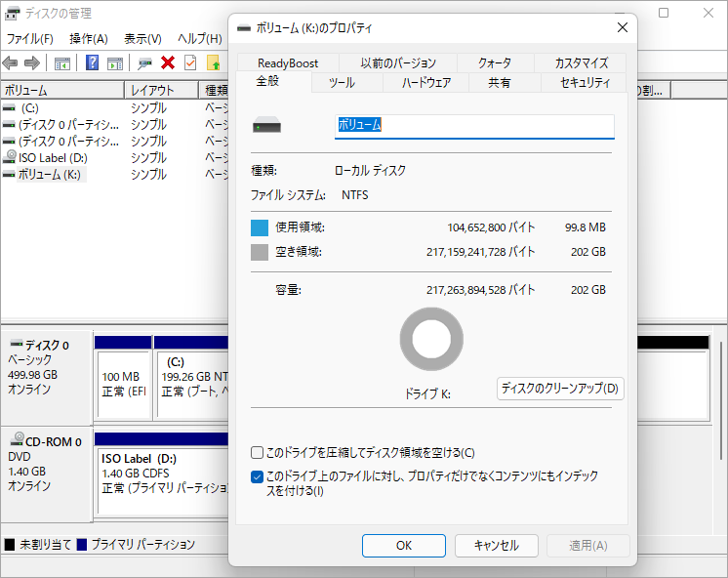Screen dimensions: 728x578
Task: Click the blue Help question-mark toolbar icon
Action: pos(93,63)
